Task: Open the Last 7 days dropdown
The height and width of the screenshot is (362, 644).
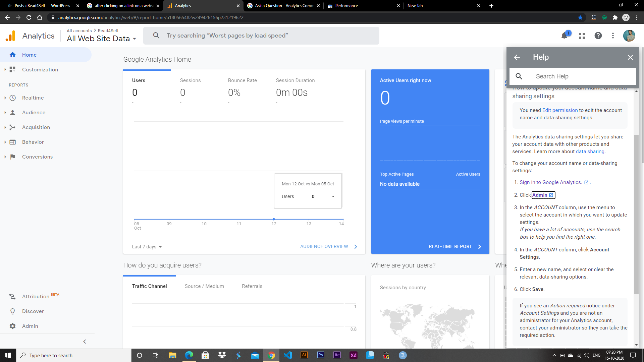Action: pos(147,247)
